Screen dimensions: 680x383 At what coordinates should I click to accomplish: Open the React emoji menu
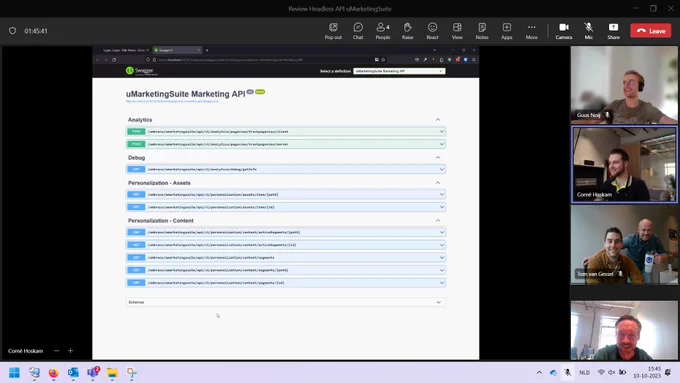coord(432,31)
